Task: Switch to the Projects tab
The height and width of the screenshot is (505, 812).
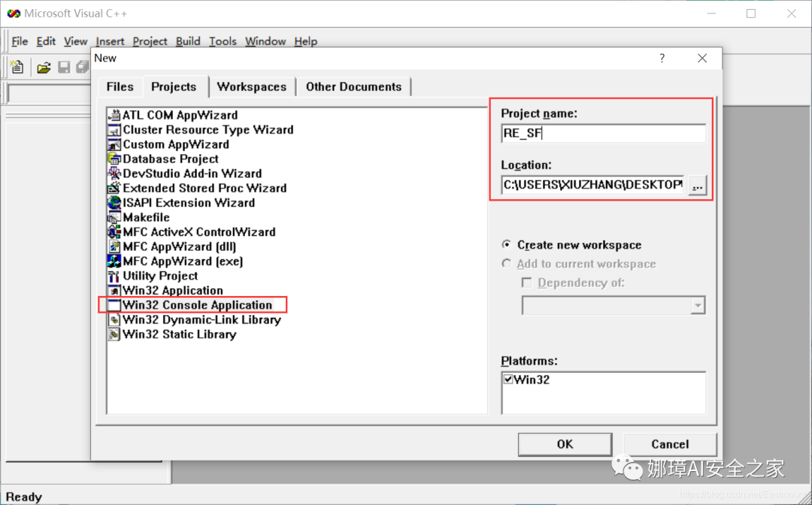Action: coord(174,86)
